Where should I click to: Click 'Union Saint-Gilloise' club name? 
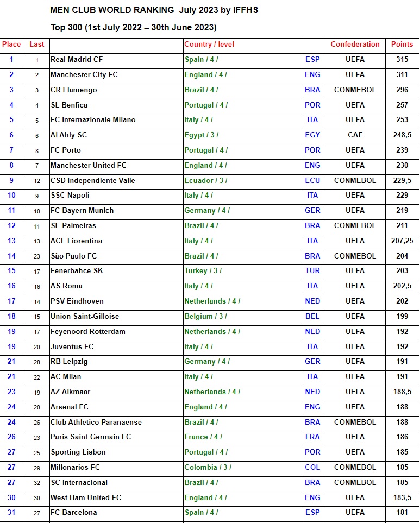click(x=85, y=316)
